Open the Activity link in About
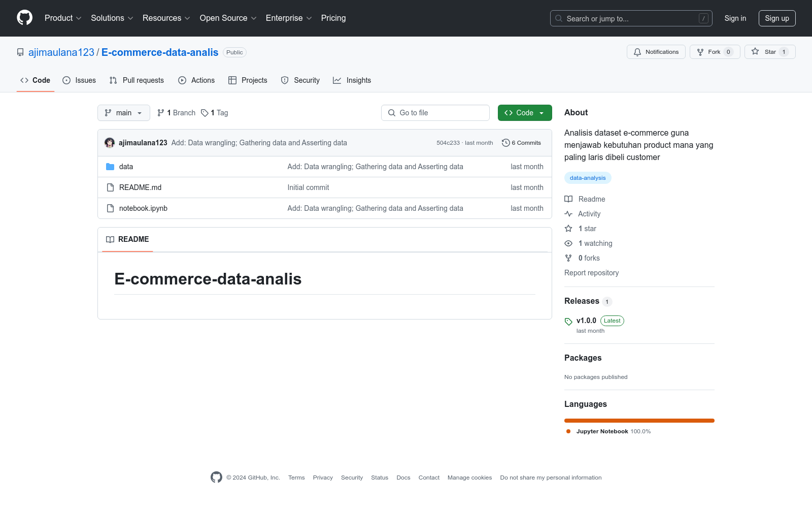This screenshot has width=812, height=508. [583, 214]
